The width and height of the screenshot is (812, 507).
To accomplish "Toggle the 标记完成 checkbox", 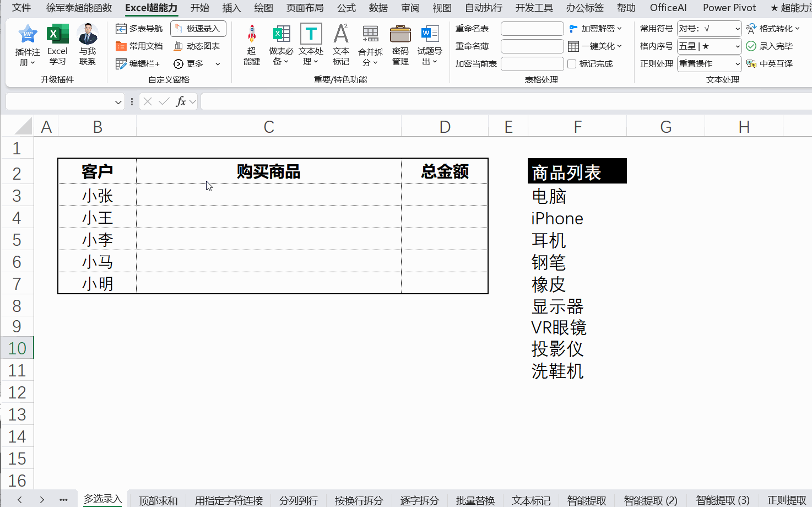I will (x=572, y=64).
